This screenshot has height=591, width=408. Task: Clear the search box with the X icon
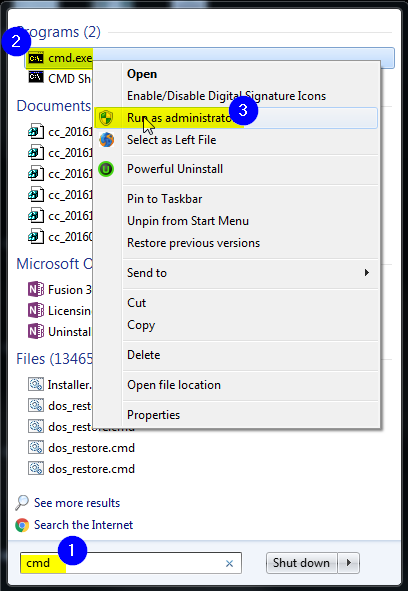tap(229, 563)
